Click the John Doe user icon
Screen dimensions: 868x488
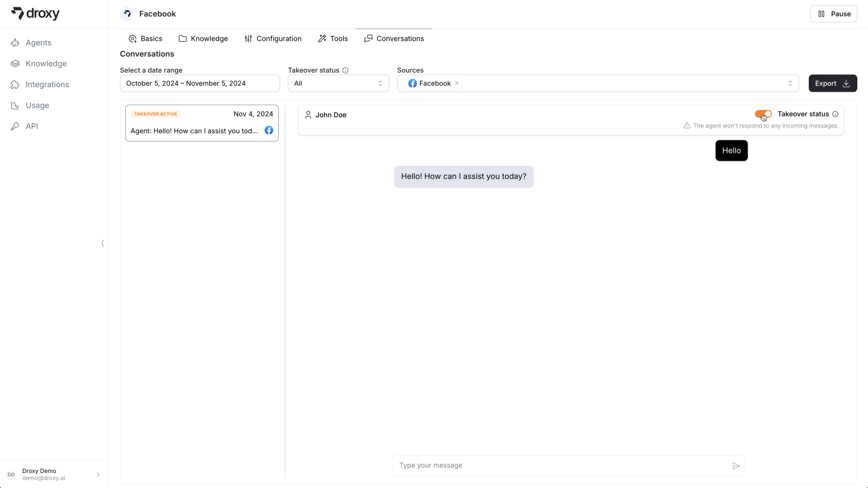pos(308,115)
